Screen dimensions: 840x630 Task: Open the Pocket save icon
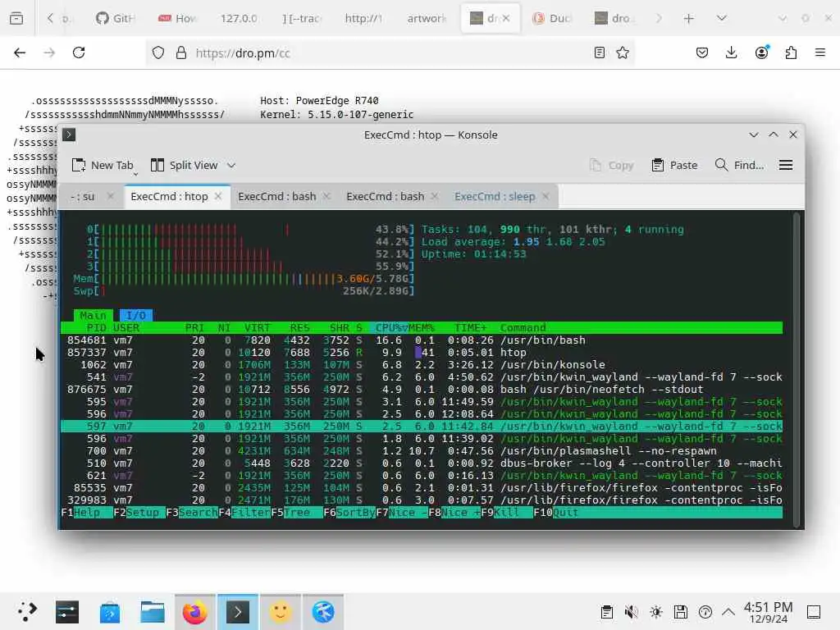tap(702, 52)
